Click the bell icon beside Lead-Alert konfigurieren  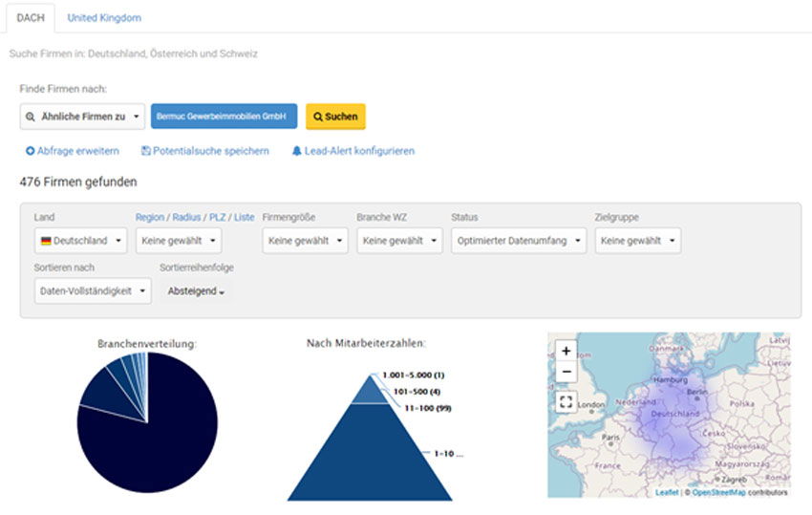click(x=297, y=151)
